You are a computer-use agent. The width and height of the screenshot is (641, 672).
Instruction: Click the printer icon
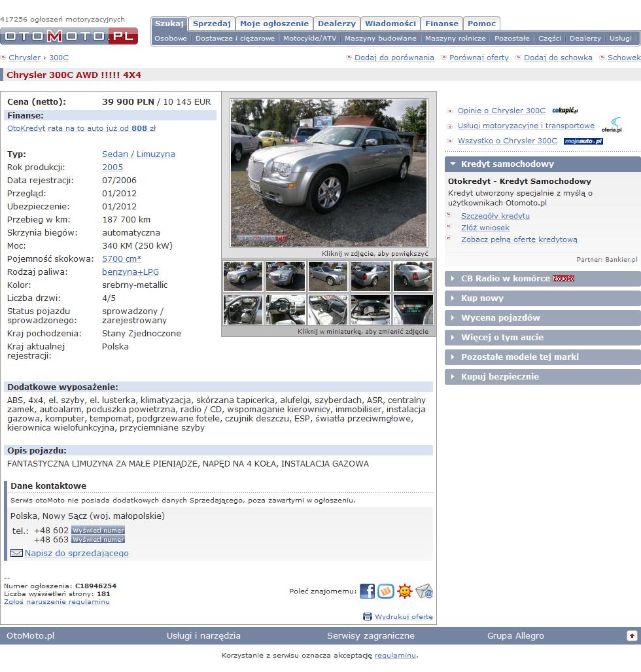point(367,616)
